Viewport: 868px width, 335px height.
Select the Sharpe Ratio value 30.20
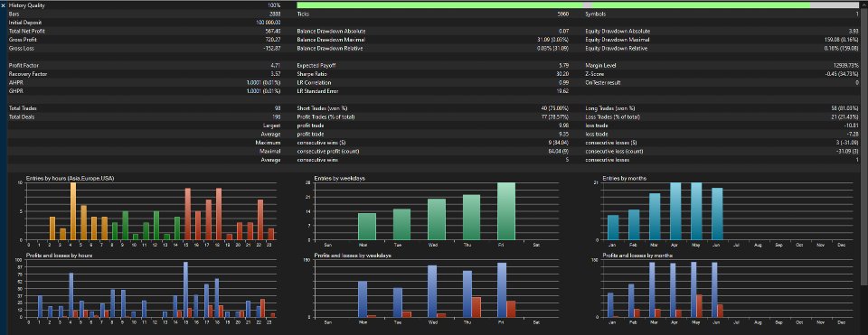point(562,74)
